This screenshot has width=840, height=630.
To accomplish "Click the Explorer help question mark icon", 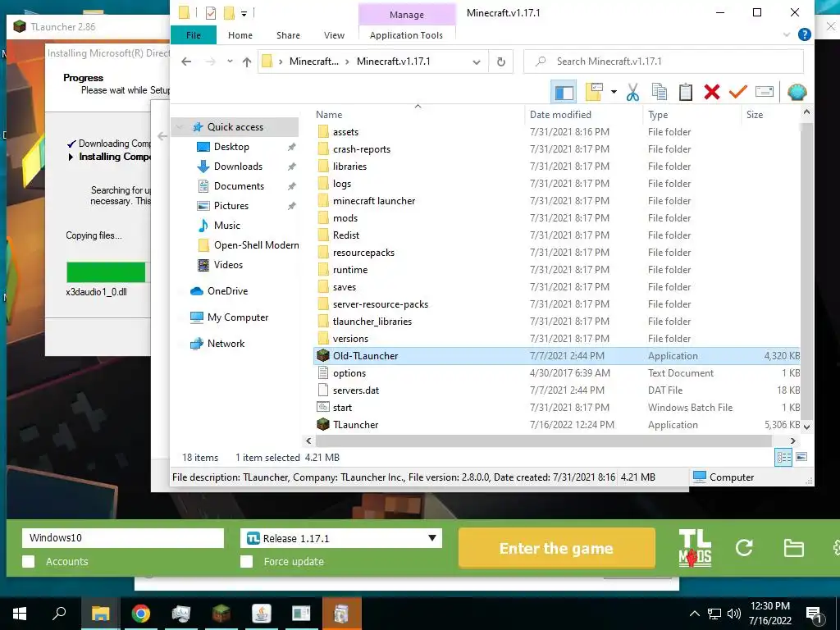I will tap(804, 34).
